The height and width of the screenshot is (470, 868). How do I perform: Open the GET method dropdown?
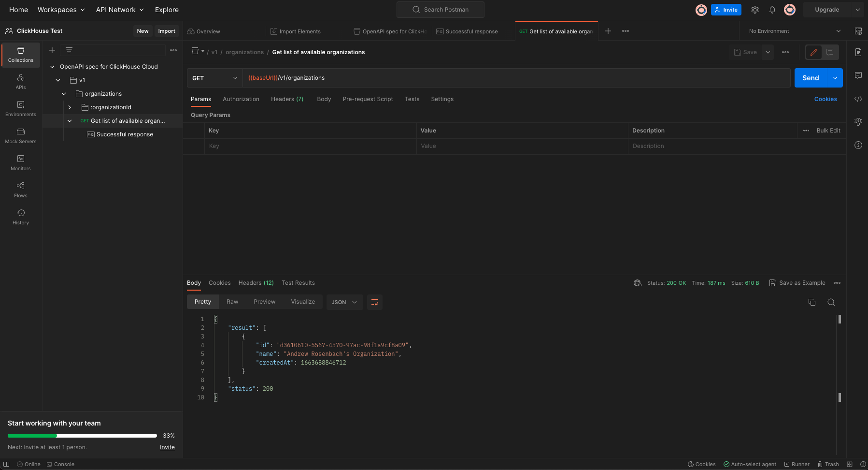tap(214, 78)
